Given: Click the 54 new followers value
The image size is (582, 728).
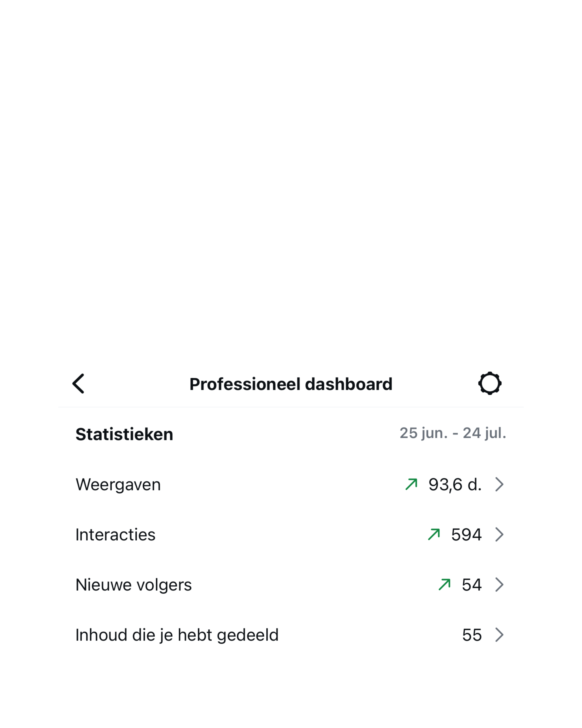Looking at the screenshot, I should pos(472,585).
